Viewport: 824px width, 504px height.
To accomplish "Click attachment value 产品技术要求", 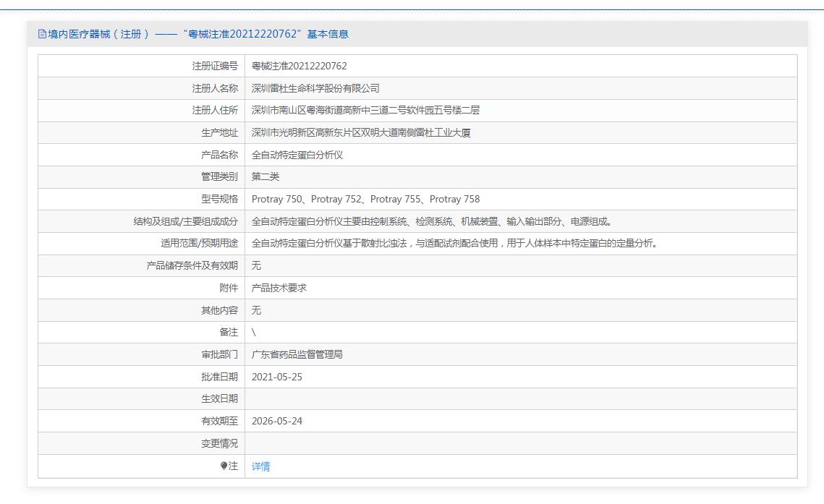I will click(279, 288).
